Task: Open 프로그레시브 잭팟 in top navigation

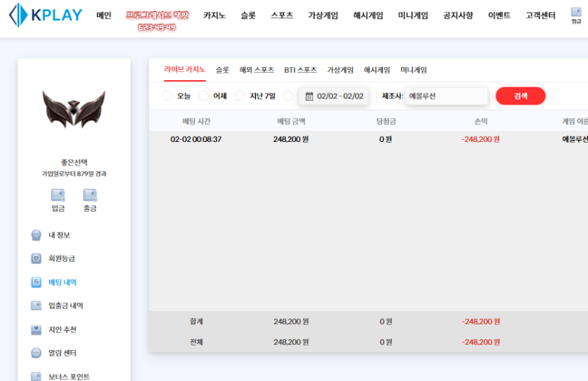Action: coord(157,15)
